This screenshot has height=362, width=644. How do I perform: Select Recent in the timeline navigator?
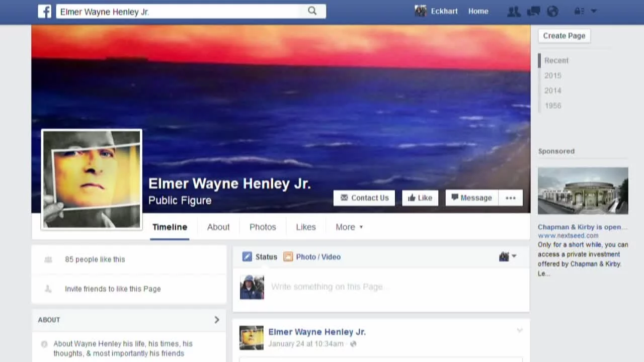pos(556,60)
